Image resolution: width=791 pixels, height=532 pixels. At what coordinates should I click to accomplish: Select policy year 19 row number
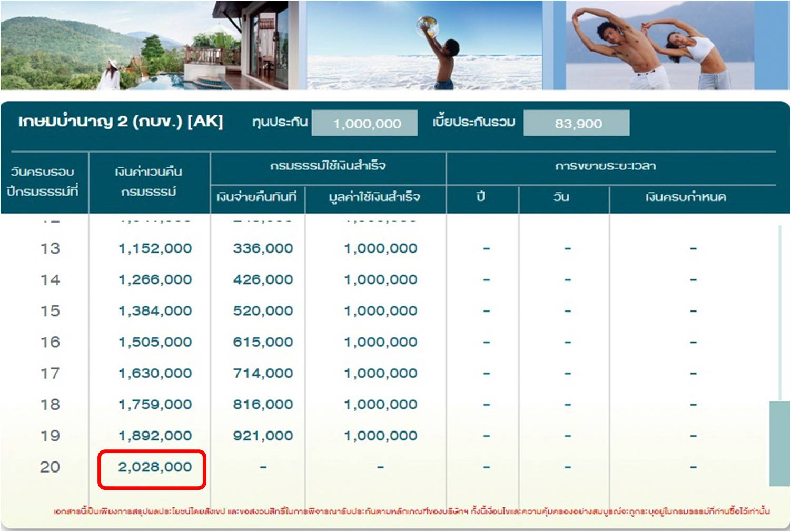(x=51, y=436)
